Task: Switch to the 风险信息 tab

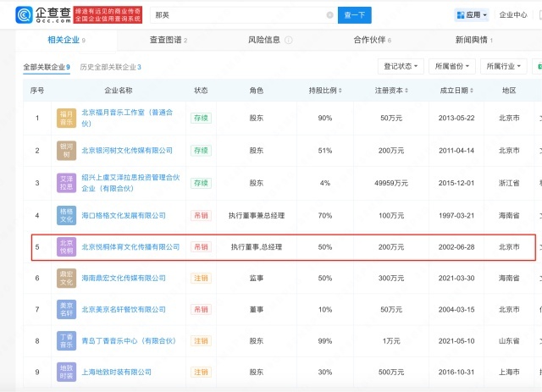Action: (x=264, y=40)
